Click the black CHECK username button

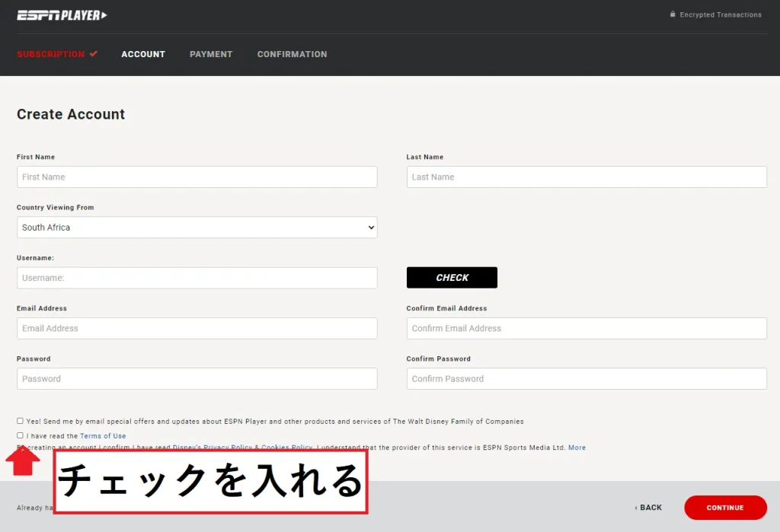[x=452, y=278]
